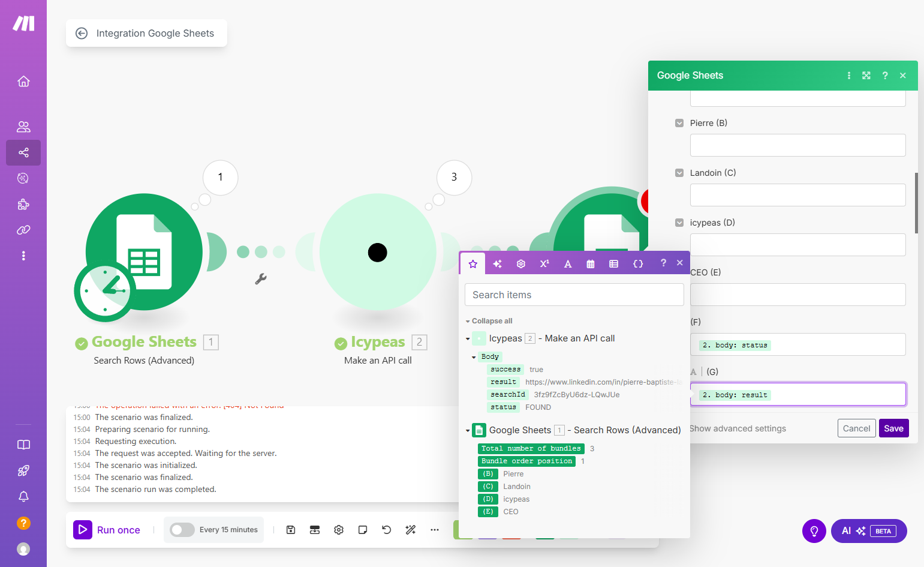
Task: Open the Home icon in sidebar
Action: pos(23,81)
